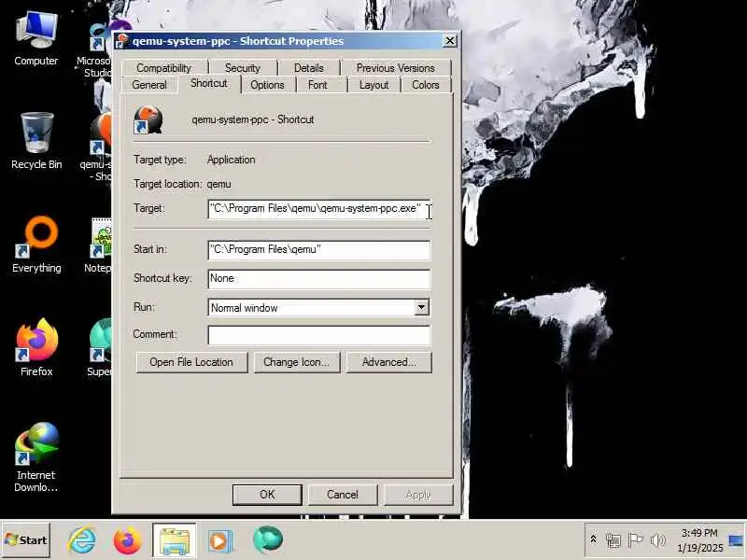Open the Advanced shortcut settings
Image resolution: width=747 pixels, height=560 pixels.
[x=388, y=362]
